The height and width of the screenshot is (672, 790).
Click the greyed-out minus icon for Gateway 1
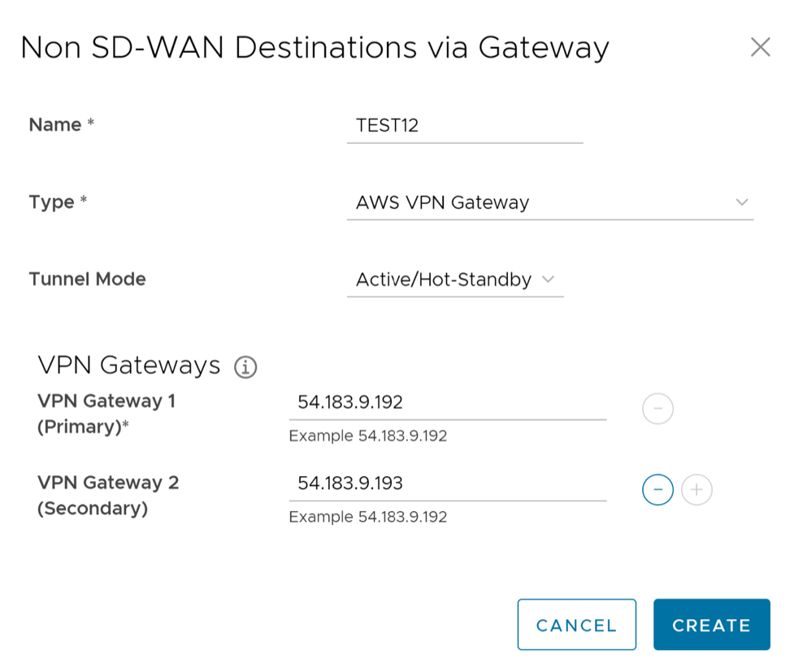pyautogui.click(x=658, y=409)
